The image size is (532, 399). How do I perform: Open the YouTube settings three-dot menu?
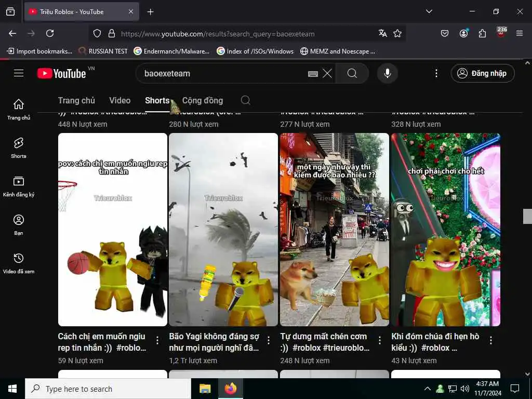click(436, 73)
